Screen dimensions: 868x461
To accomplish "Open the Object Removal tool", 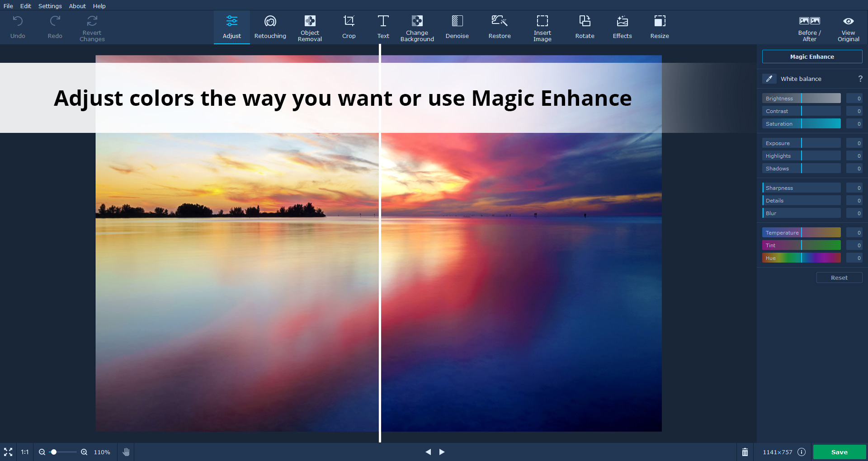I will (310, 27).
